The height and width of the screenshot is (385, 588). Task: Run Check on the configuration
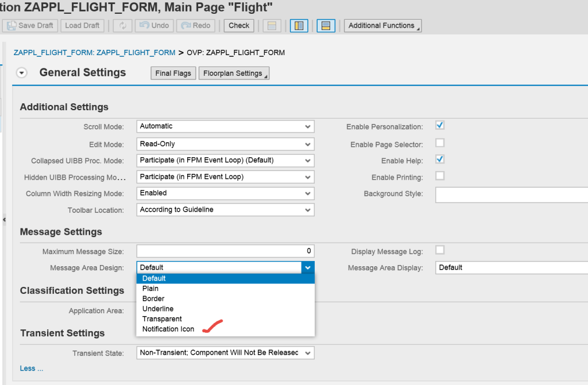tap(239, 25)
